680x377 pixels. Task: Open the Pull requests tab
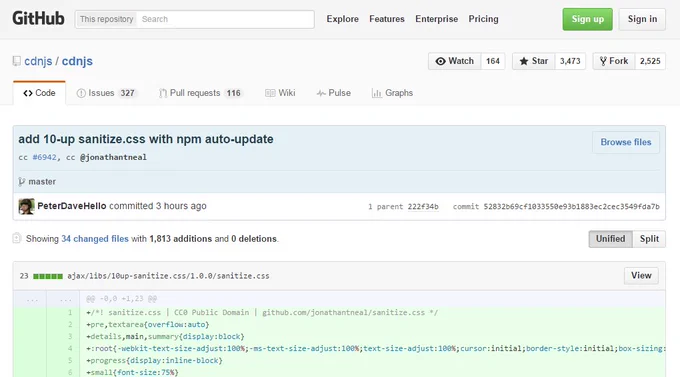(x=200, y=93)
